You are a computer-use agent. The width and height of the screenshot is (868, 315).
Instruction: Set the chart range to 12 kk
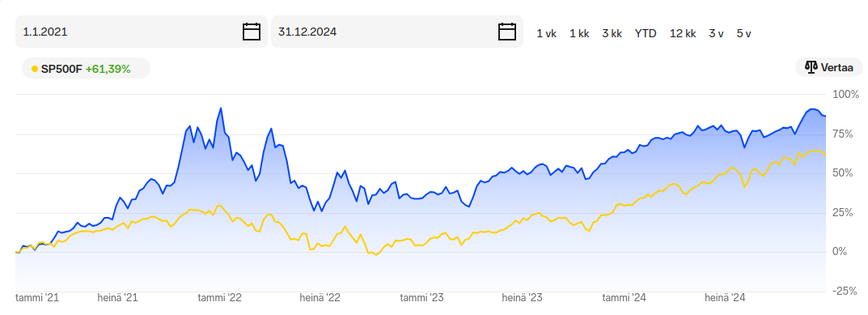683,33
